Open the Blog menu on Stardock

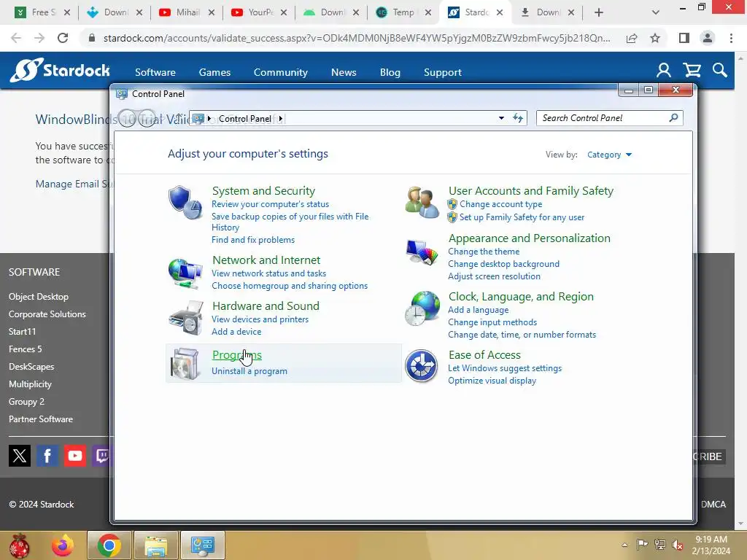coord(390,72)
